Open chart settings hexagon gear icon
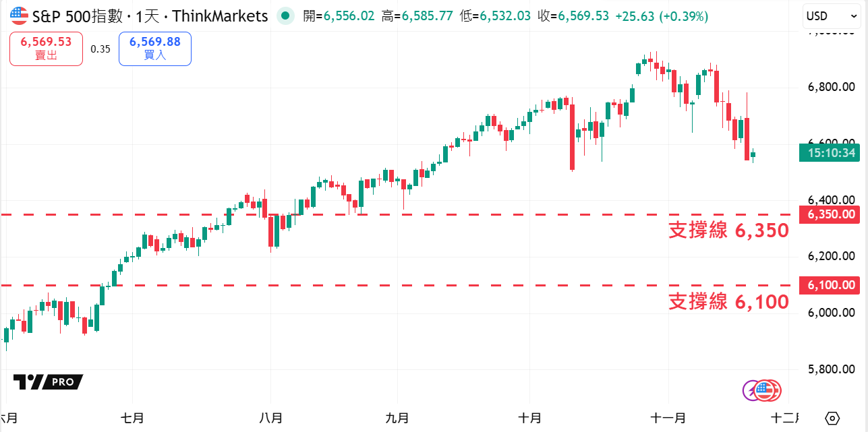 [x=832, y=418]
